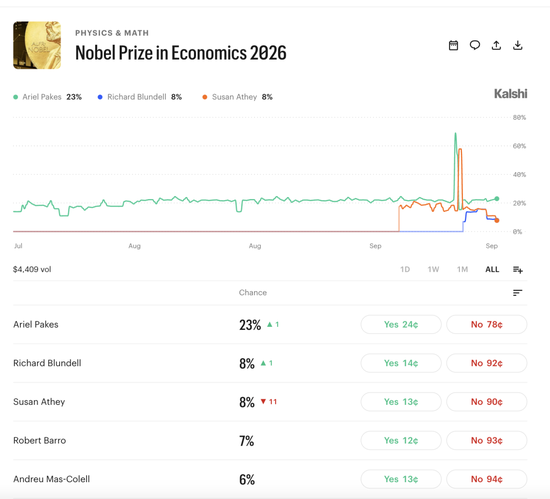The height and width of the screenshot is (499, 550).
Task: Click the sort filter icon beside Chance
Action: (517, 292)
